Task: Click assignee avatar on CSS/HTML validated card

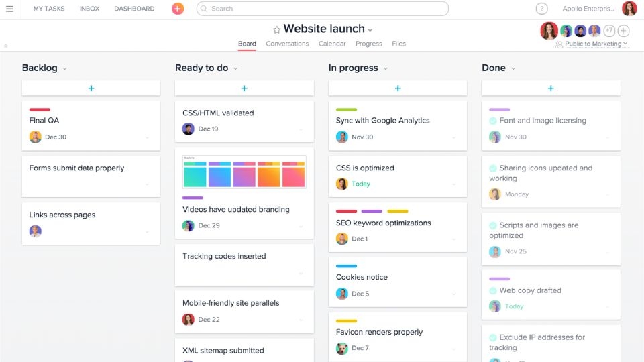Action: click(189, 129)
